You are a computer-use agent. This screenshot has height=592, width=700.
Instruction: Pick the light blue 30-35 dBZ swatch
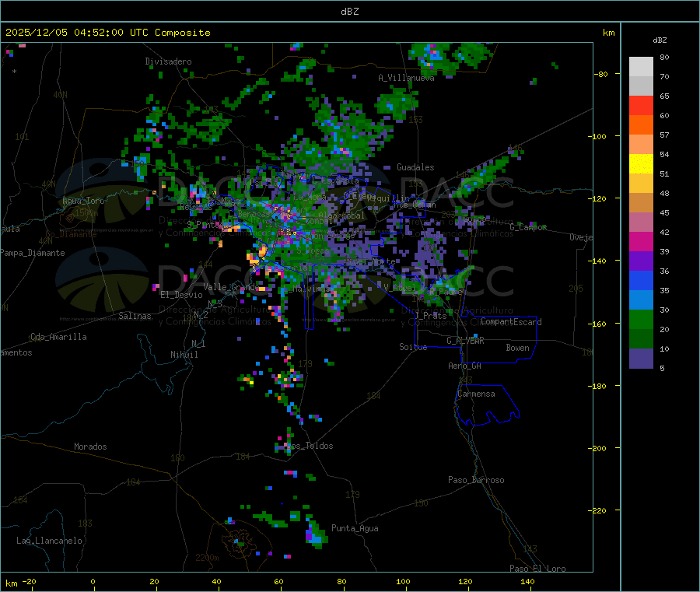641,300
